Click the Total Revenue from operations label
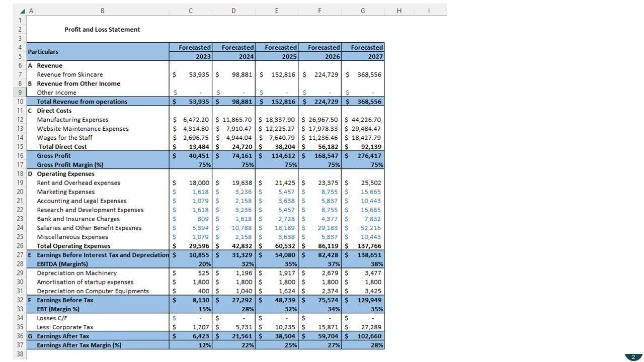Screen dimensions: 644x362 click(x=82, y=102)
